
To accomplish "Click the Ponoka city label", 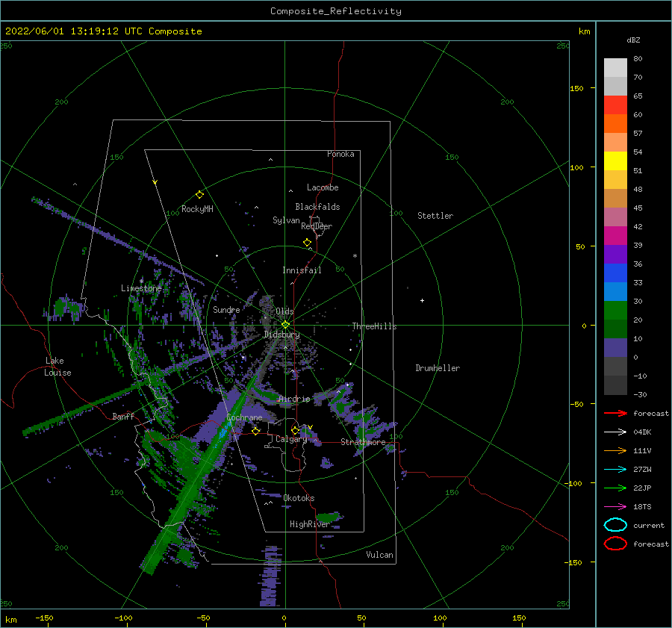I will pos(340,154).
